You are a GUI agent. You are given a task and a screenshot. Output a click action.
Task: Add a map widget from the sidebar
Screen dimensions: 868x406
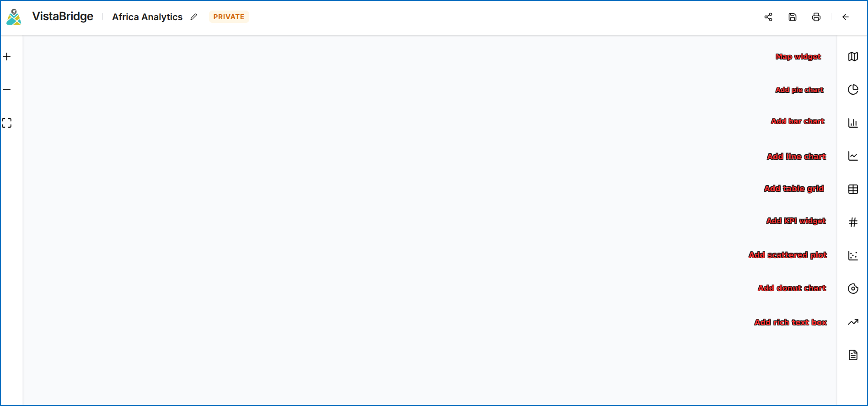[x=853, y=57]
